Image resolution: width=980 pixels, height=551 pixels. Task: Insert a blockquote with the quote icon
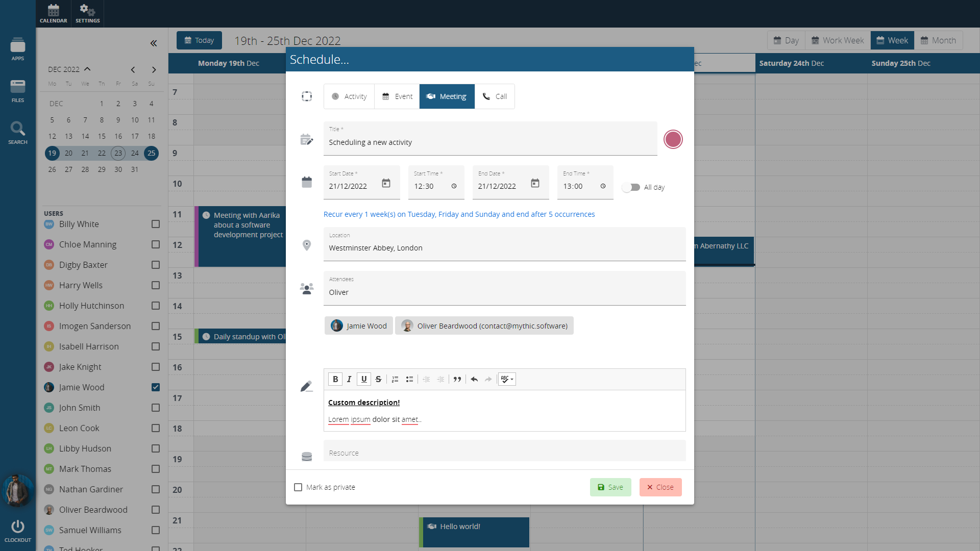457,379
